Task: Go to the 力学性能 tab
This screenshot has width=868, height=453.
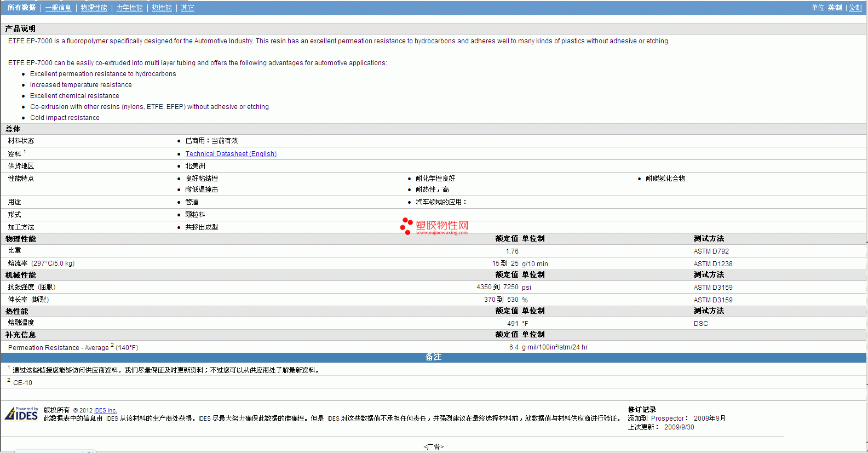Action: click(129, 8)
